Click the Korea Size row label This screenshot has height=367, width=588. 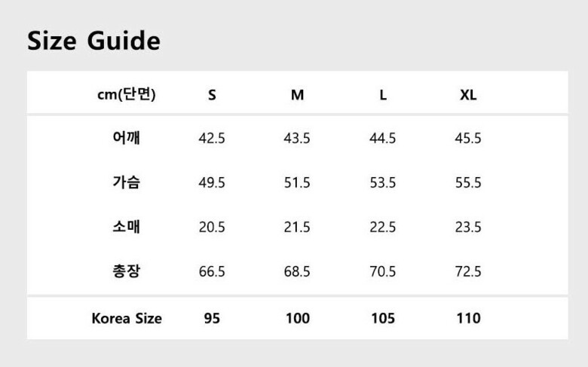127,318
